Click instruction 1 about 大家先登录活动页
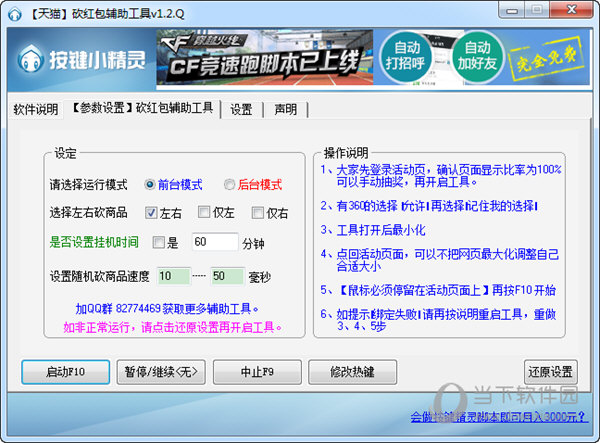 (441, 175)
